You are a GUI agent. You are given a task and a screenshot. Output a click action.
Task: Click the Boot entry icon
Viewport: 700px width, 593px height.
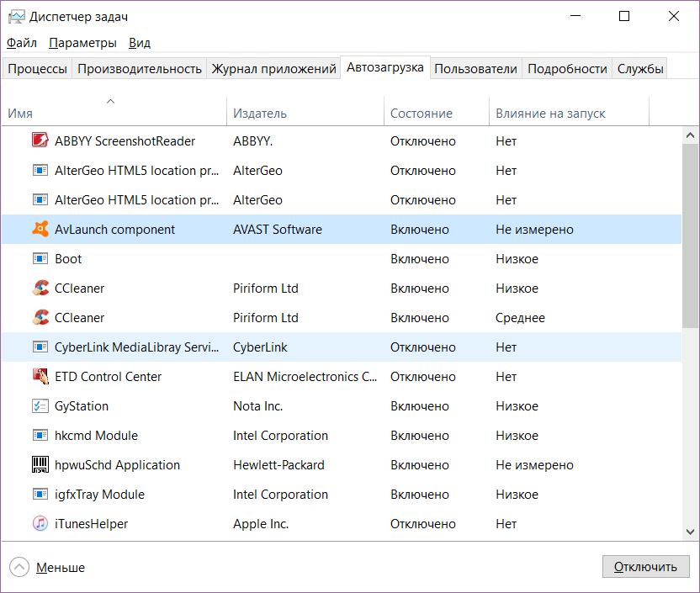[40, 258]
